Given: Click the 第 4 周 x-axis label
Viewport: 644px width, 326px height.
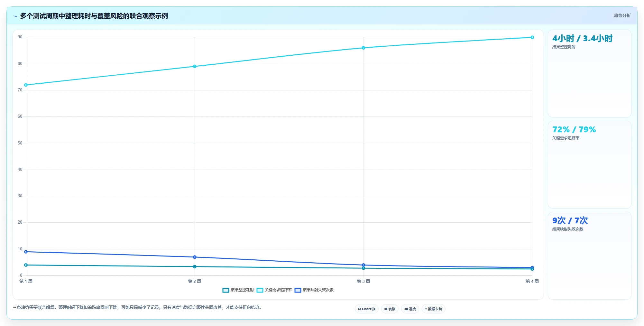Looking at the screenshot, I should (532, 281).
